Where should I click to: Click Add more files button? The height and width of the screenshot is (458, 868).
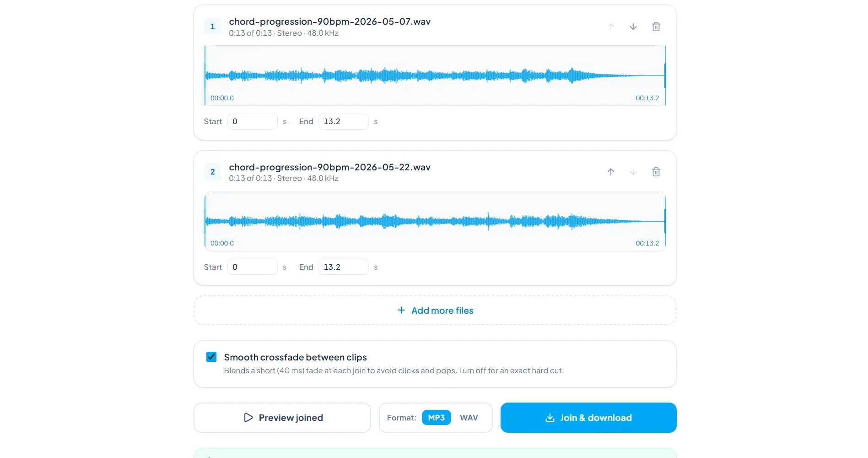[x=435, y=310]
